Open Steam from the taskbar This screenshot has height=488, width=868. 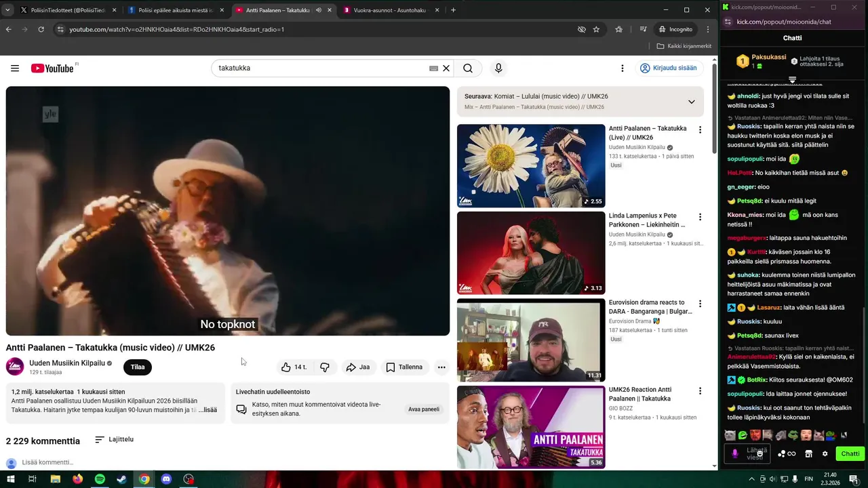click(121, 479)
